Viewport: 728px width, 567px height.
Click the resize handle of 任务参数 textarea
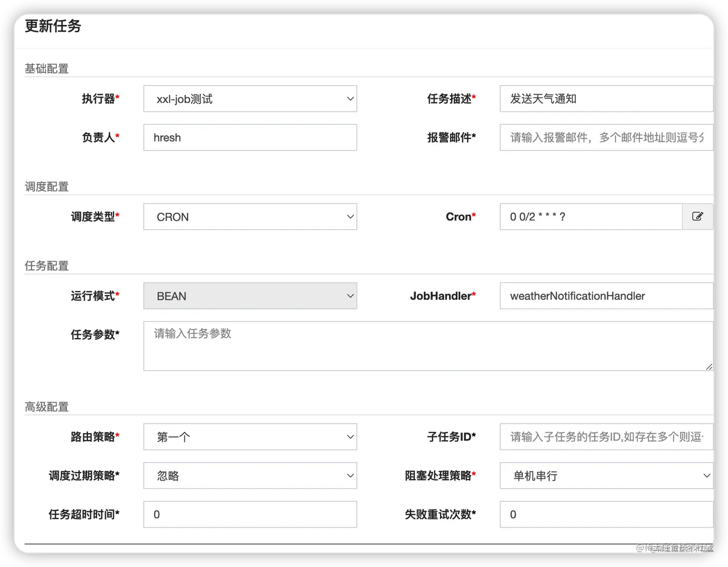(709, 367)
